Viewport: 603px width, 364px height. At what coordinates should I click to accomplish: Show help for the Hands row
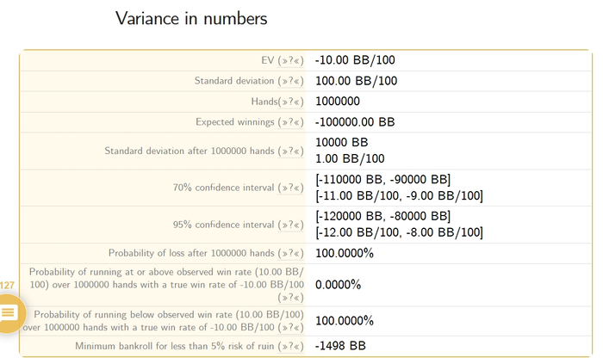290,102
